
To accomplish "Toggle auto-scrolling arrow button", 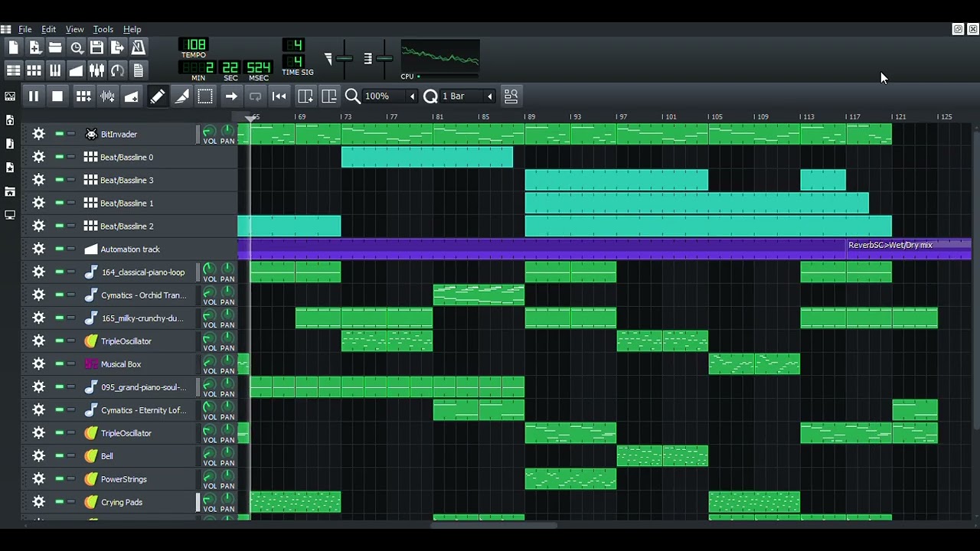I will (230, 96).
